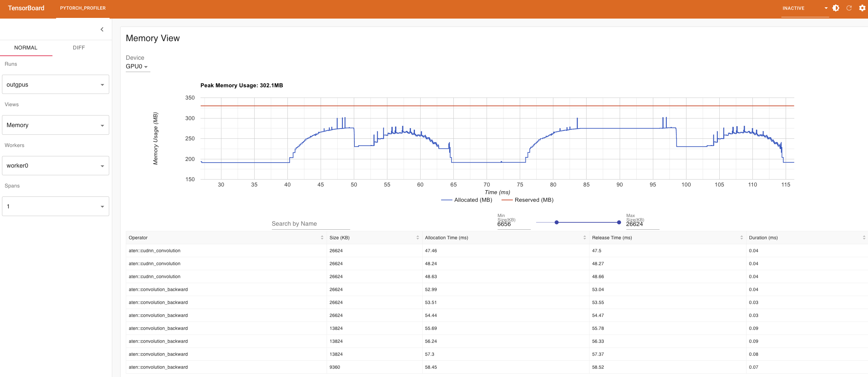
Task: Open the Device GPU0 selector
Action: pyautogui.click(x=137, y=66)
